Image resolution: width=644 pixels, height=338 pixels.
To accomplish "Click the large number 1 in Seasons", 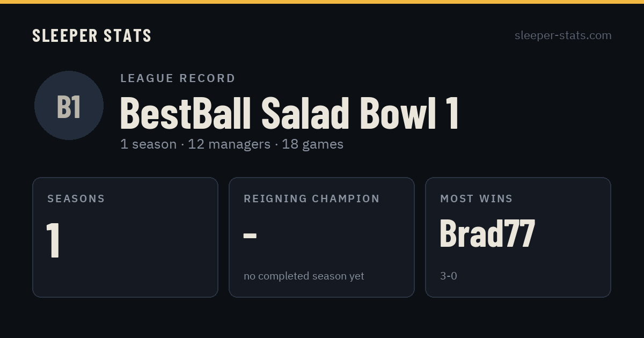I will 53,240.
